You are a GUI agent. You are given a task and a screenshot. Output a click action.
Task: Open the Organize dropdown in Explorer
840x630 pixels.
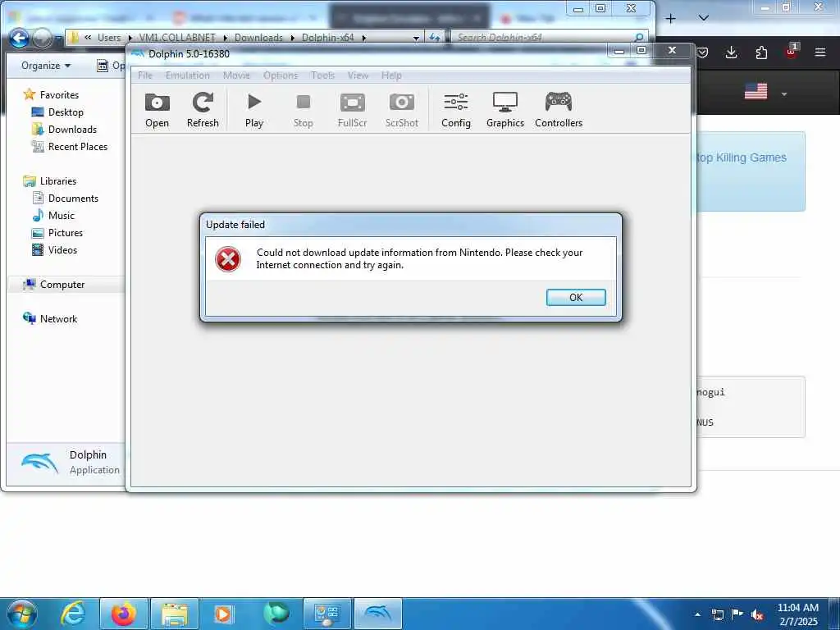pos(46,66)
